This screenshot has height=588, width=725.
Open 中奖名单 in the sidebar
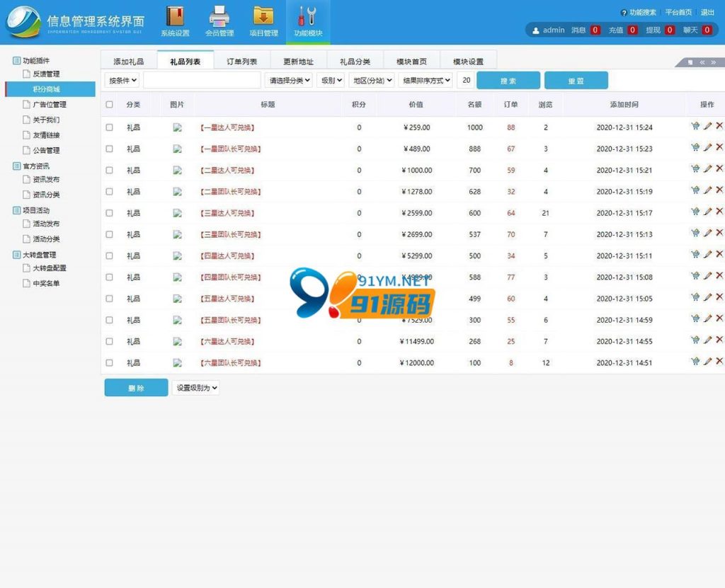coord(46,283)
